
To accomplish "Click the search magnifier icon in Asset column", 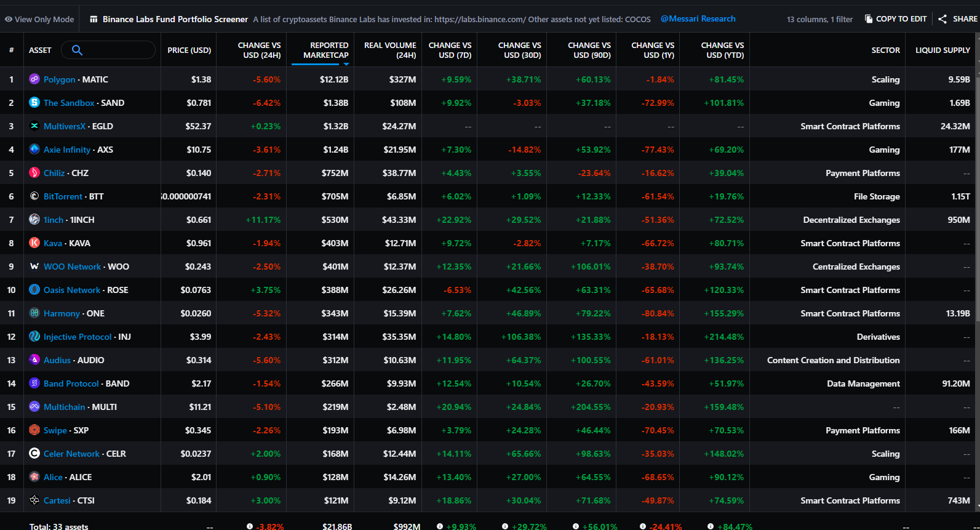I will pyautogui.click(x=77, y=50).
